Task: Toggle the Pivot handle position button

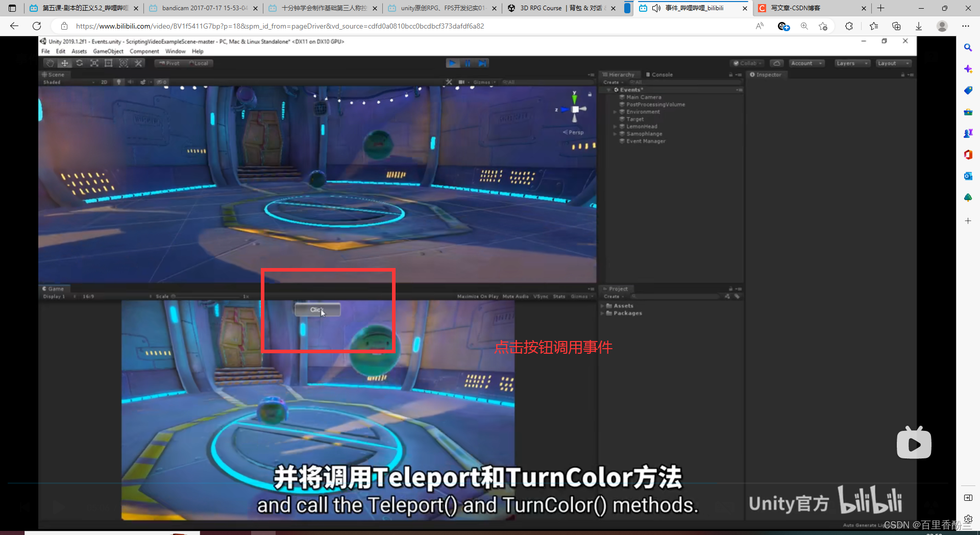Action: click(x=169, y=63)
